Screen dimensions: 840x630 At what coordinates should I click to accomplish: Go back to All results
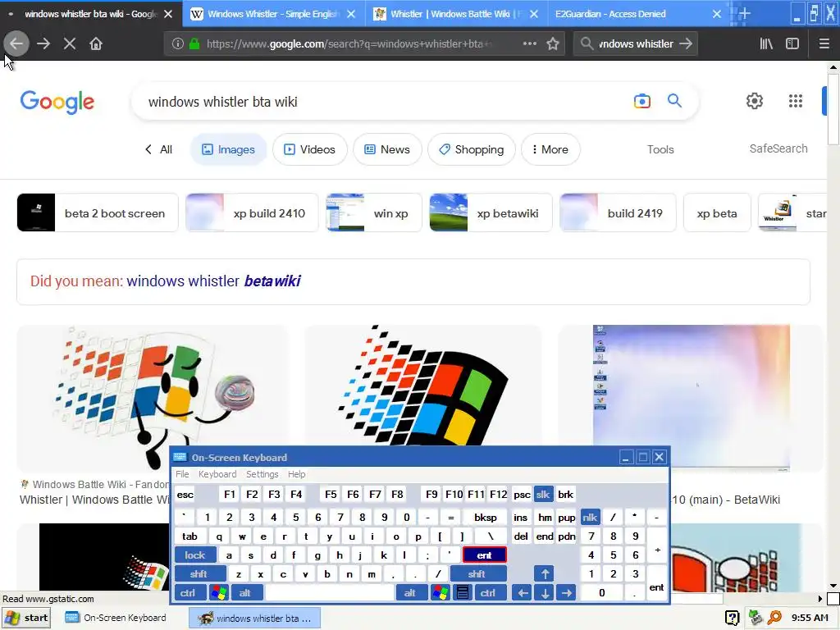(x=158, y=149)
